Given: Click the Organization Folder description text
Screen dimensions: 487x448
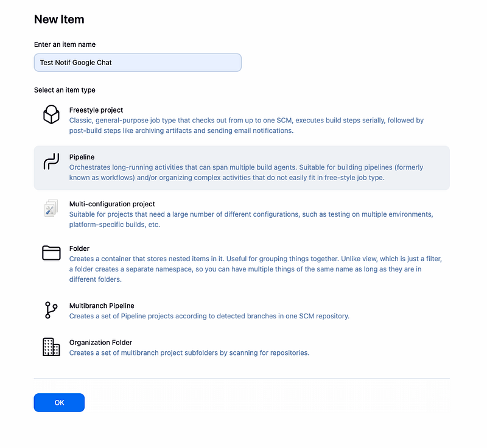Looking at the screenshot, I should click(x=189, y=352).
